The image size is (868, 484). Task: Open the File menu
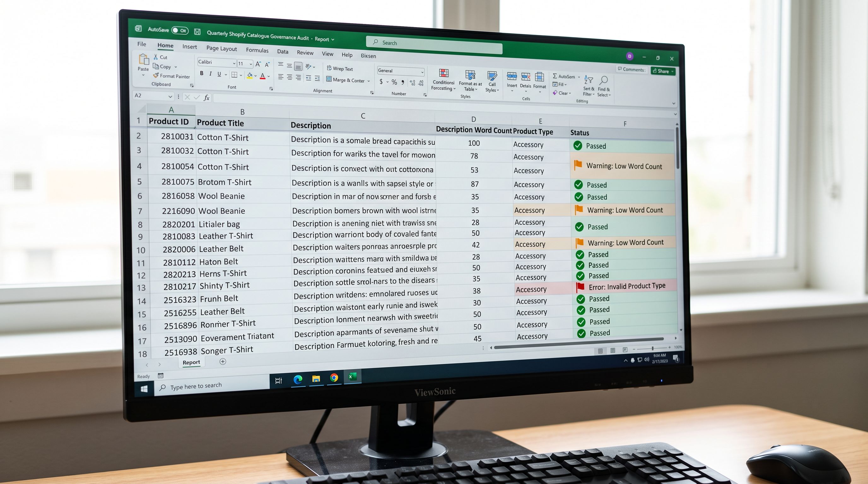(x=142, y=44)
